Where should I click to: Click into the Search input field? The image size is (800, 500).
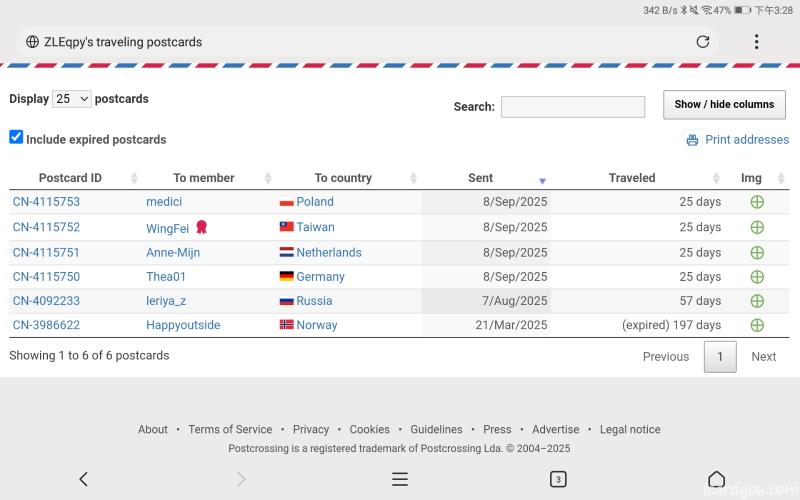573,107
